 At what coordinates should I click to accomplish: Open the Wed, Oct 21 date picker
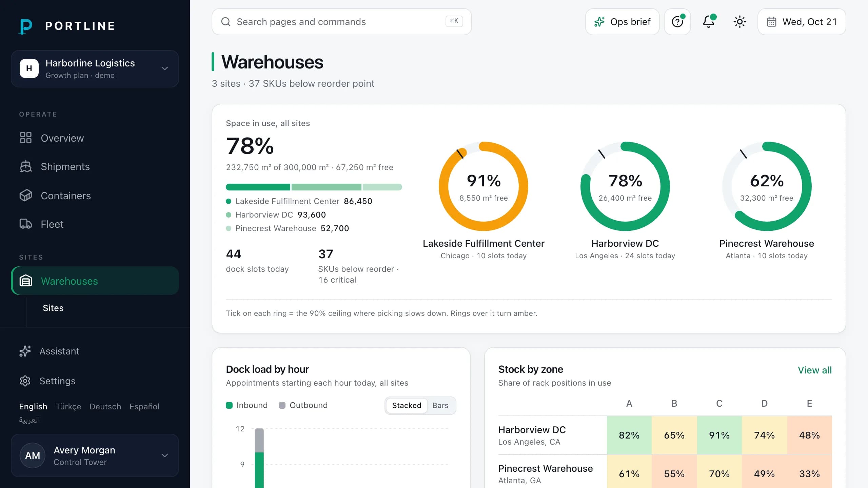pos(802,22)
